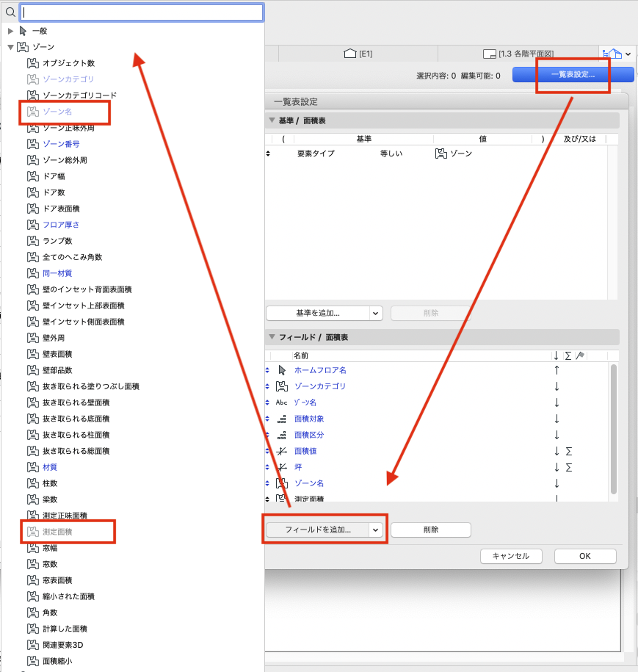Select ゾーン総外周 field item
This screenshot has width=638, height=672.
[65, 160]
